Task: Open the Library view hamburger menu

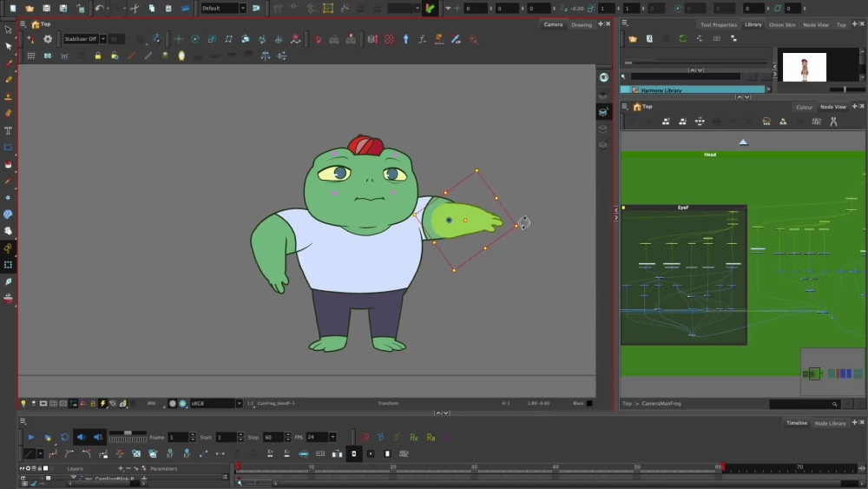Action: [x=624, y=23]
